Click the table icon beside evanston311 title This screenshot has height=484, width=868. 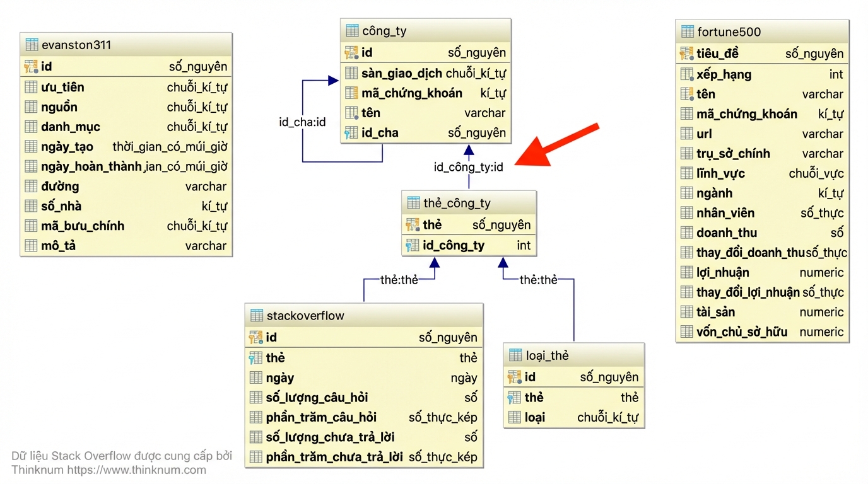click(x=32, y=45)
